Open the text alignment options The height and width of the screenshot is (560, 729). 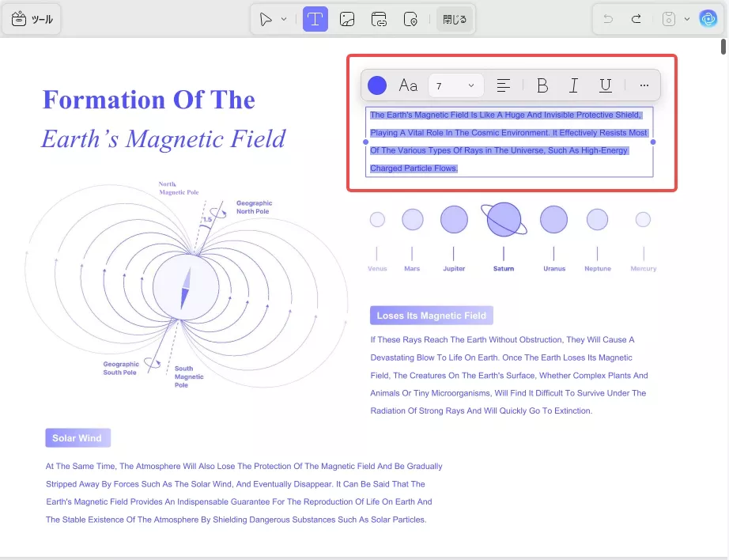[x=503, y=85]
